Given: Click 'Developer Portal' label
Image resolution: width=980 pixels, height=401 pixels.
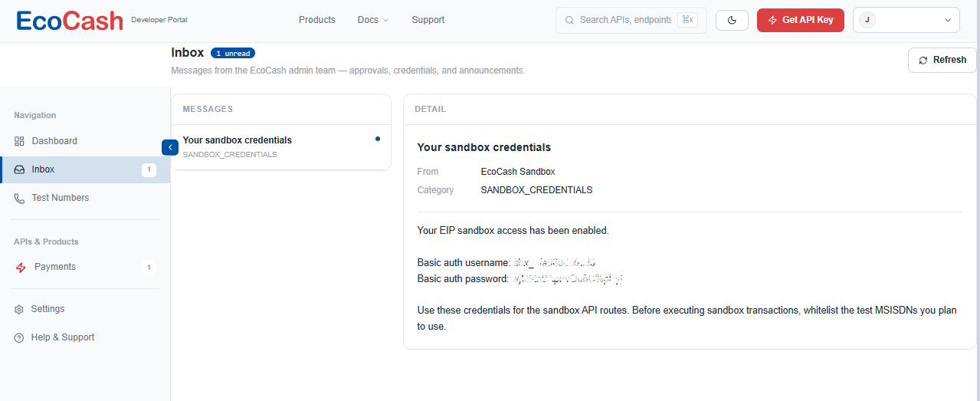Looking at the screenshot, I should coord(159,20).
